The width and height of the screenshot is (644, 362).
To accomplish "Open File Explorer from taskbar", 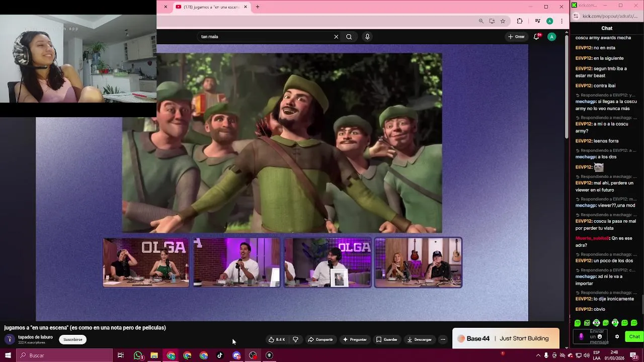I will (154, 355).
